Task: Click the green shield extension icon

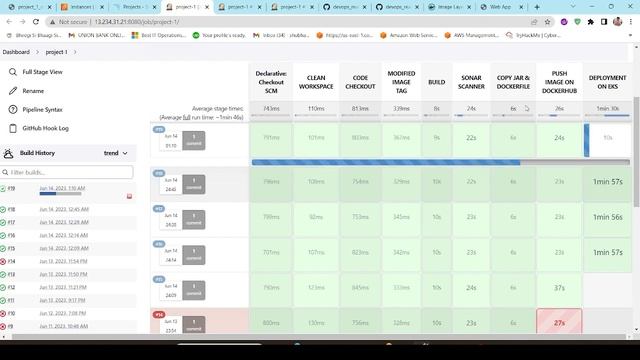Action: [577, 22]
